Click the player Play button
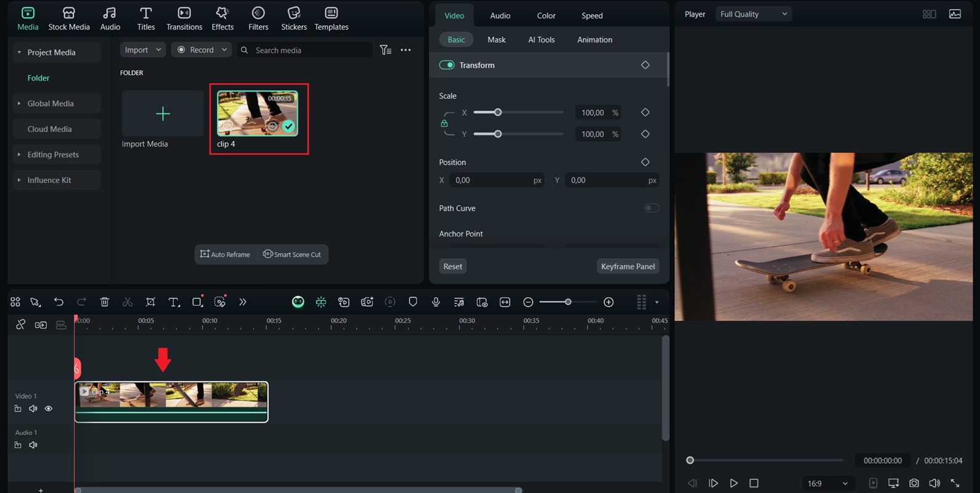Image resolution: width=980 pixels, height=493 pixels. point(733,483)
